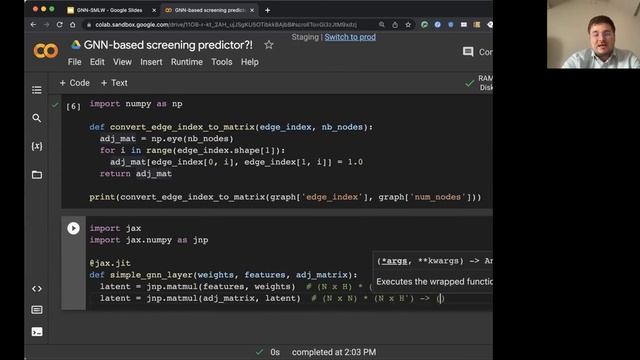Open the File menu
The height and width of the screenshot is (360, 640).
coord(74,62)
